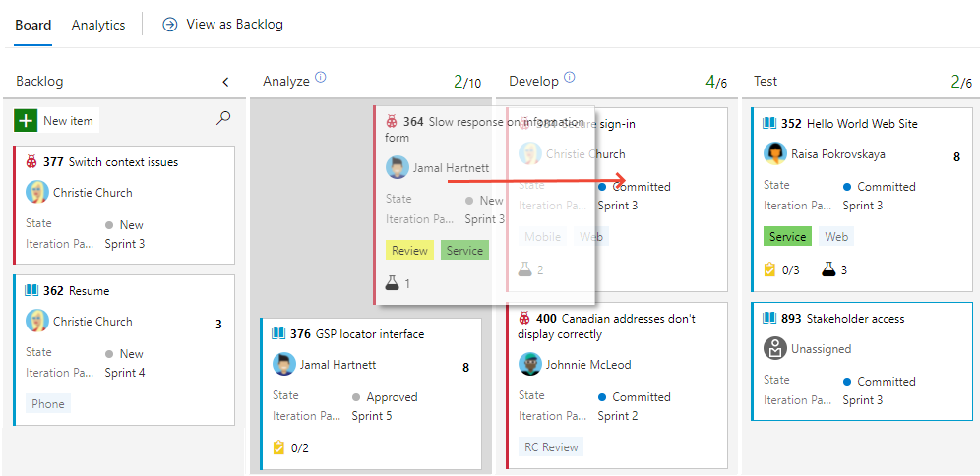Viewport: 980px width, 476px height.
Task: Open bug 400 Canadian addresses title
Action: 606,327
